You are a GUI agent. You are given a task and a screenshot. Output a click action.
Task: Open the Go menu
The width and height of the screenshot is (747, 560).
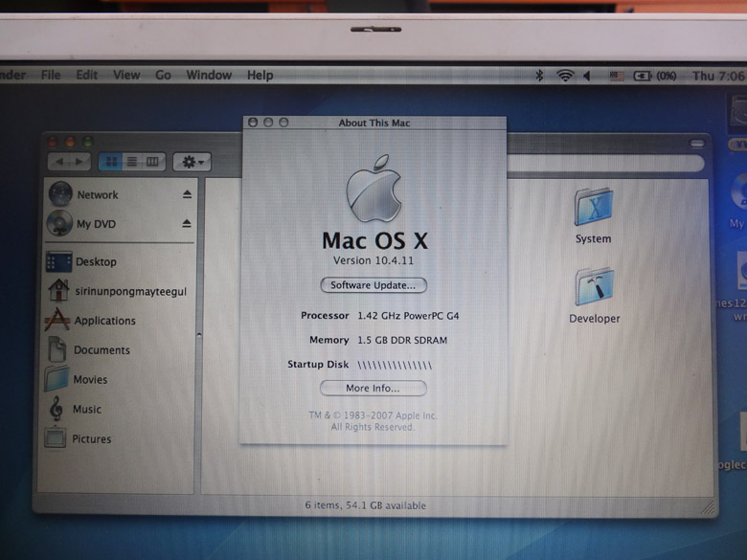click(x=163, y=76)
